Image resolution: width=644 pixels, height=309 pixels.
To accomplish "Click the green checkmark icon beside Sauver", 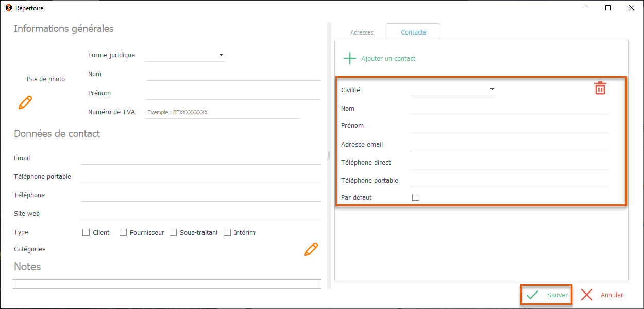I will 533,295.
